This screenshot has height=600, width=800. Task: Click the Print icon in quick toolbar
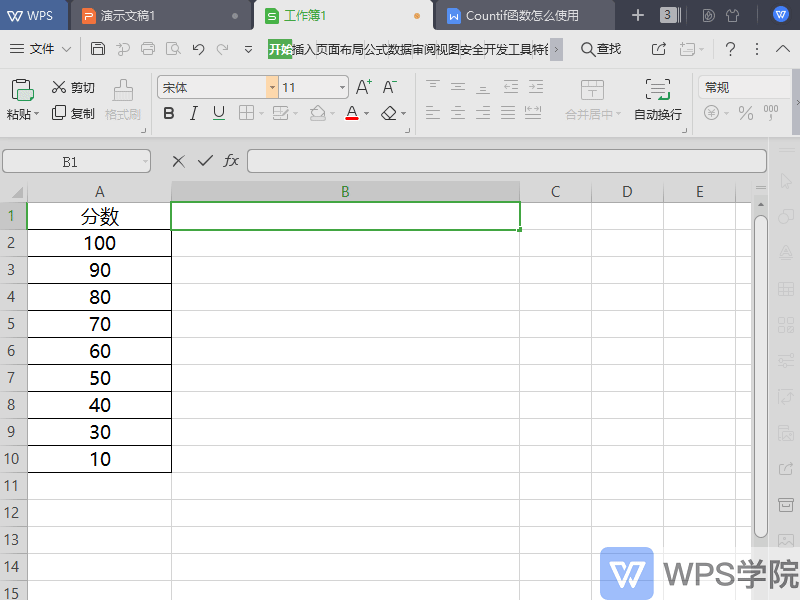tap(148, 49)
